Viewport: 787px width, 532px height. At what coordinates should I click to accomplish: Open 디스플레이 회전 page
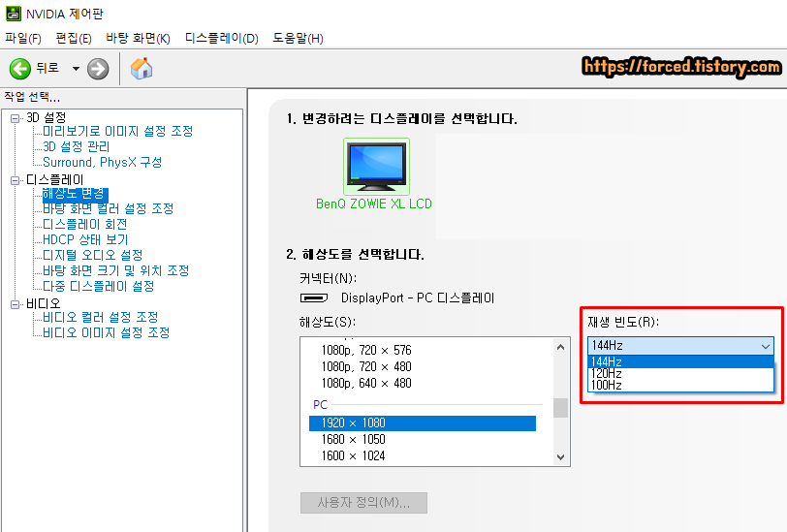pyautogui.click(x=85, y=225)
